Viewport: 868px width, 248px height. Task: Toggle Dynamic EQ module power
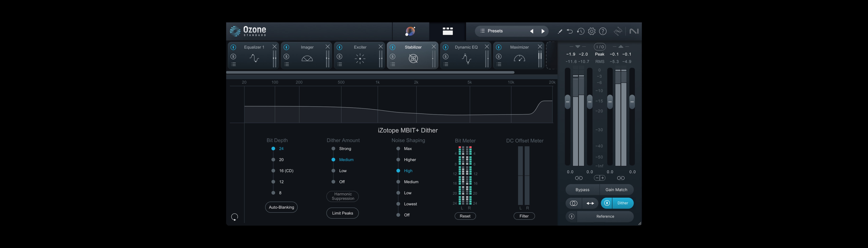pos(446,47)
